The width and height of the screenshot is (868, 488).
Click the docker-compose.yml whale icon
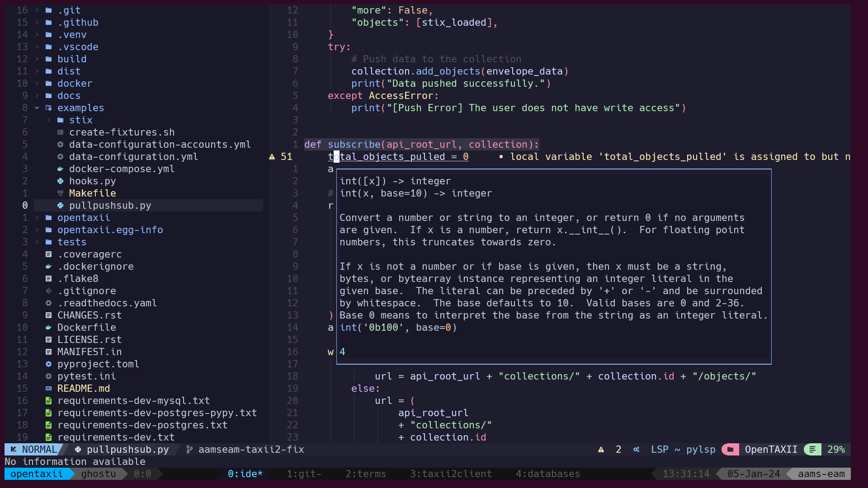pyautogui.click(x=60, y=169)
